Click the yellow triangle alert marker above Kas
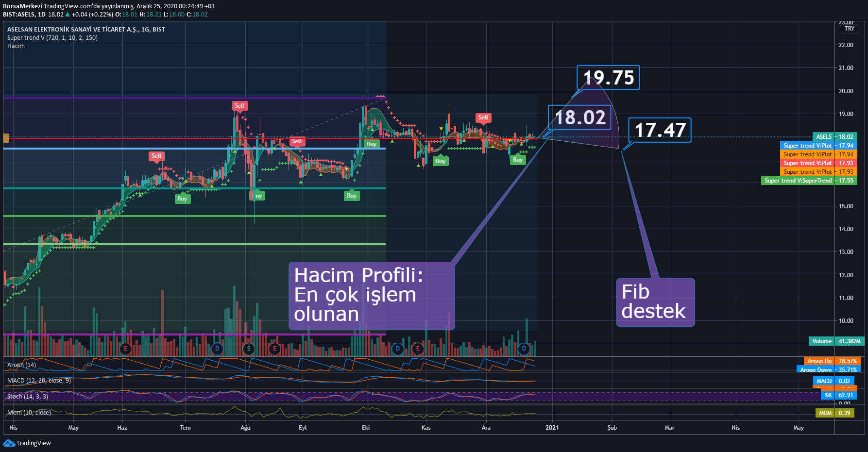Viewport: 868px width, 452px height. [x=441, y=128]
